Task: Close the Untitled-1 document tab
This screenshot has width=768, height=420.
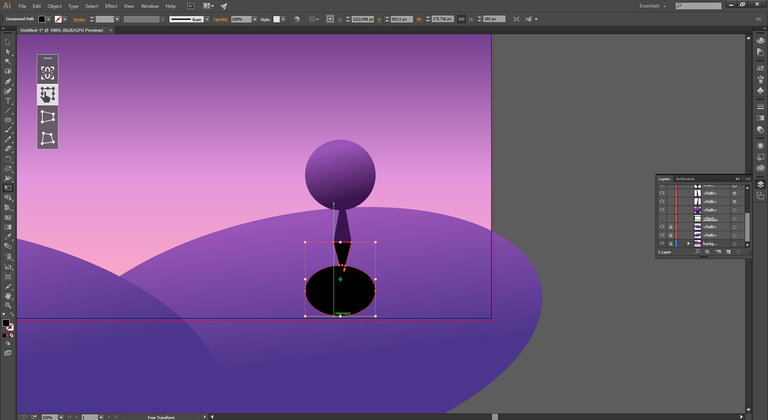Action: pyautogui.click(x=111, y=30)
